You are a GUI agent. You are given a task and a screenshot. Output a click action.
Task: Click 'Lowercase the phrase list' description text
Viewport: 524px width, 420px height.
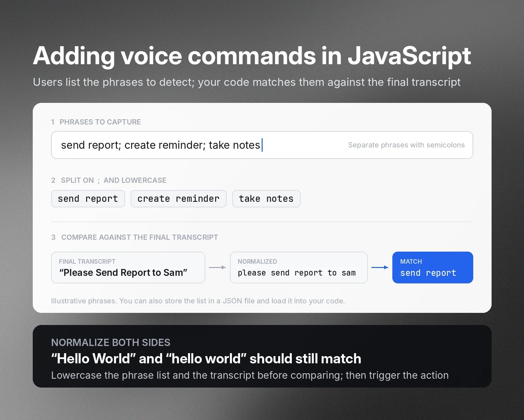click(x=250, y=375)
